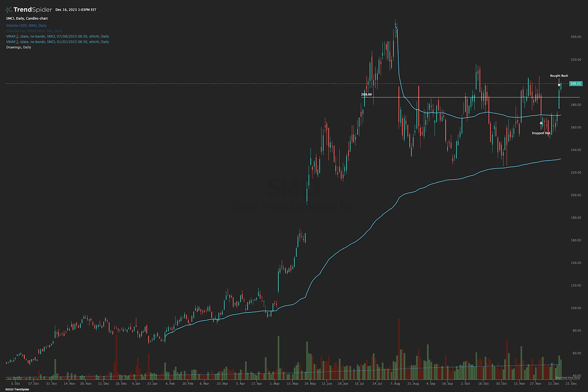Click the TrendSpider logo icon
588x392 pixels.
tap(9, 9)
